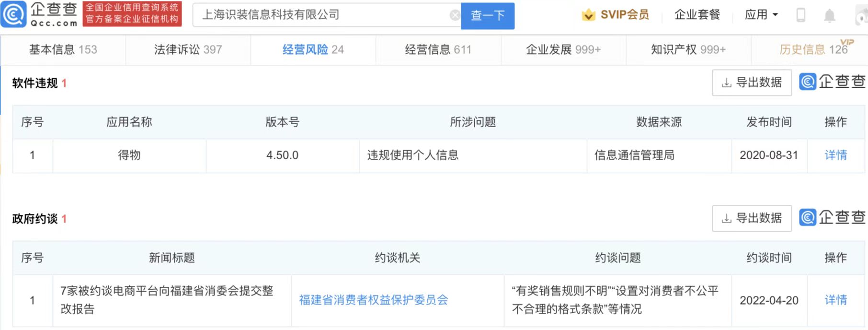Open notifications bell icon
Viewport: 868px width, 330px height.
tap(829, 15)
